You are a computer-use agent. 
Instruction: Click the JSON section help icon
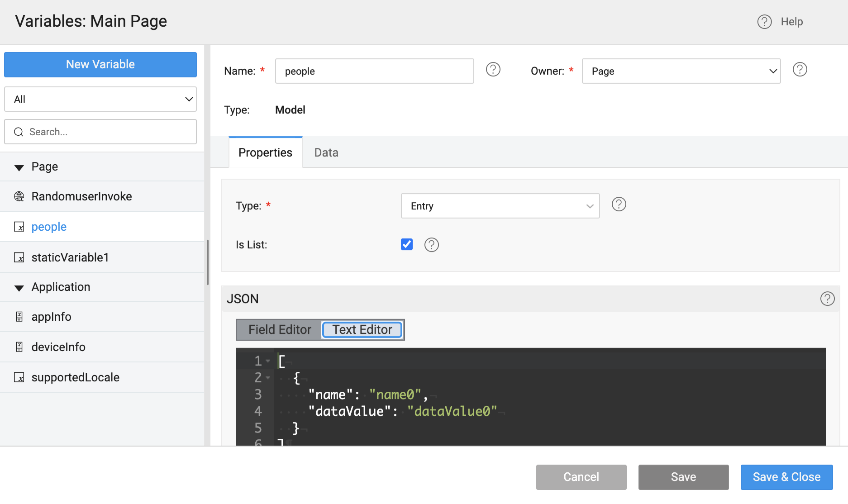click(827, 299)
